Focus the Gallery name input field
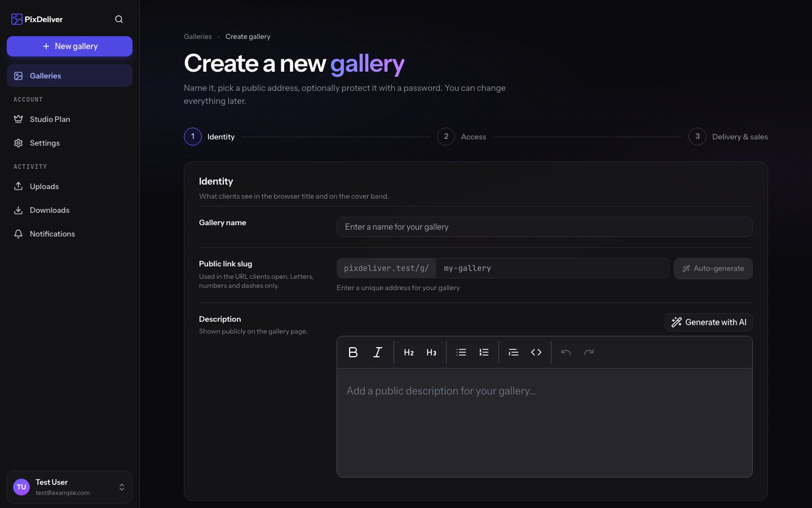The image size is (812, 508). pyautogui.click(x=544, y=227)
